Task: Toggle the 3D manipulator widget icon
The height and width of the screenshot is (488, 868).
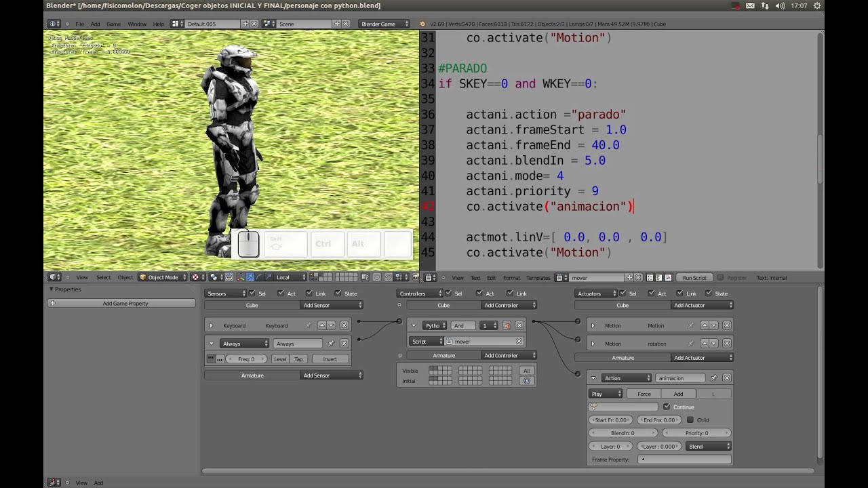Action: 240,277
